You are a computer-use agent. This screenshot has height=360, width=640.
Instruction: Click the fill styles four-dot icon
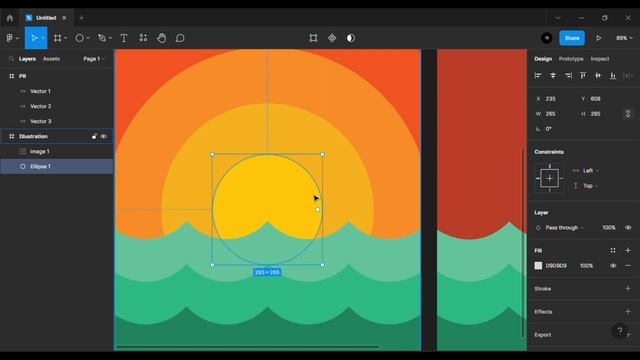pos(613,251)
